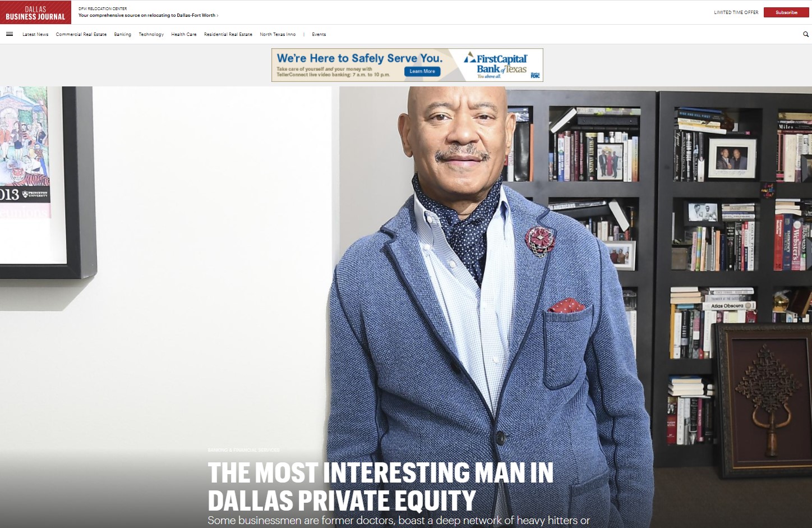Visit the North Texas Inno page
The image size is (812, 528).
[277, 34]
